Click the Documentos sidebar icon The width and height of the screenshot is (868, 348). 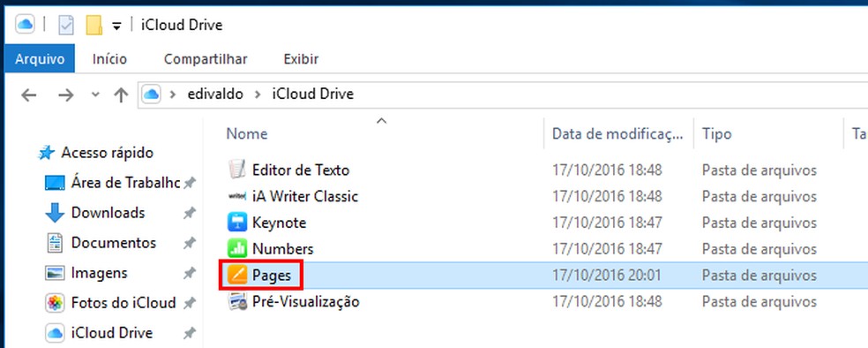[x=55, y=243]
